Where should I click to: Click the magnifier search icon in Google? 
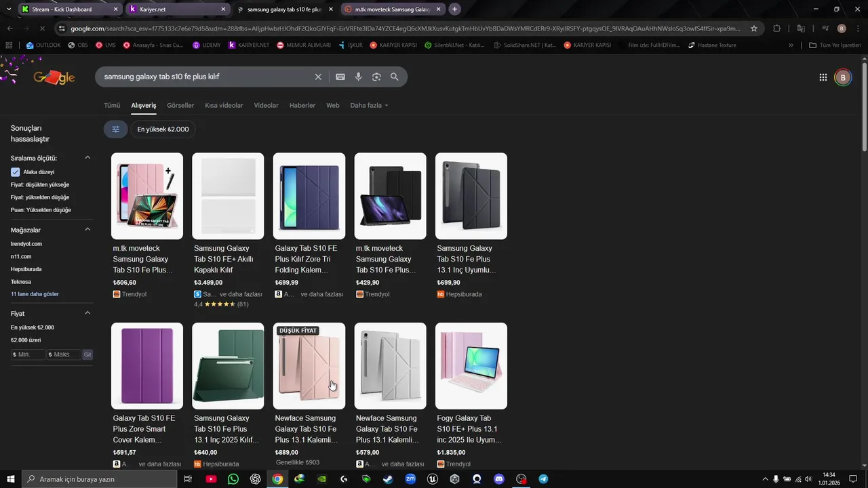[394, 77]
